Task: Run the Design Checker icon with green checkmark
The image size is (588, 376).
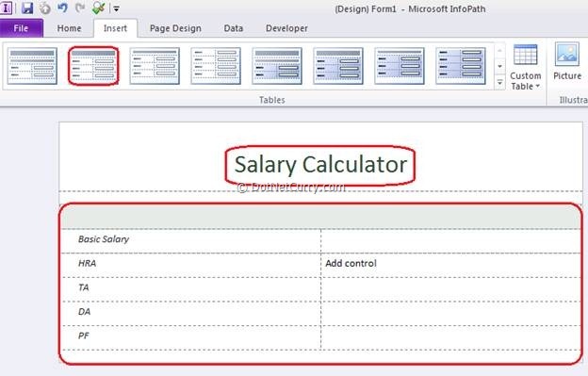Action: point(99,8)
